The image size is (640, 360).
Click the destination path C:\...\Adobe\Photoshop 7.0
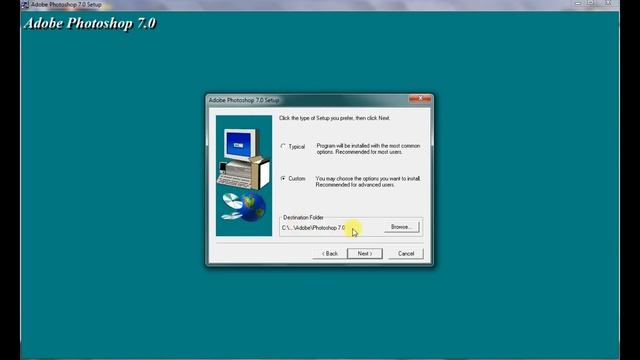click(x=313, y=228)
